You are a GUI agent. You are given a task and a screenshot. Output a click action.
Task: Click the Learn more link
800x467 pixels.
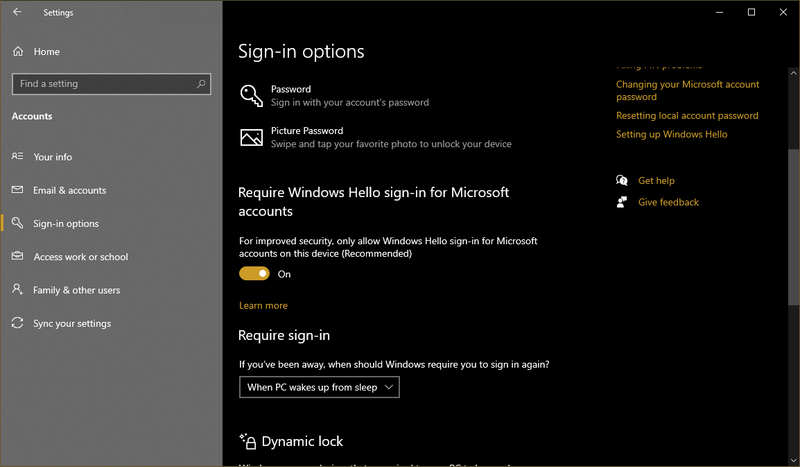pyautogui.click(x=263, y=305)
